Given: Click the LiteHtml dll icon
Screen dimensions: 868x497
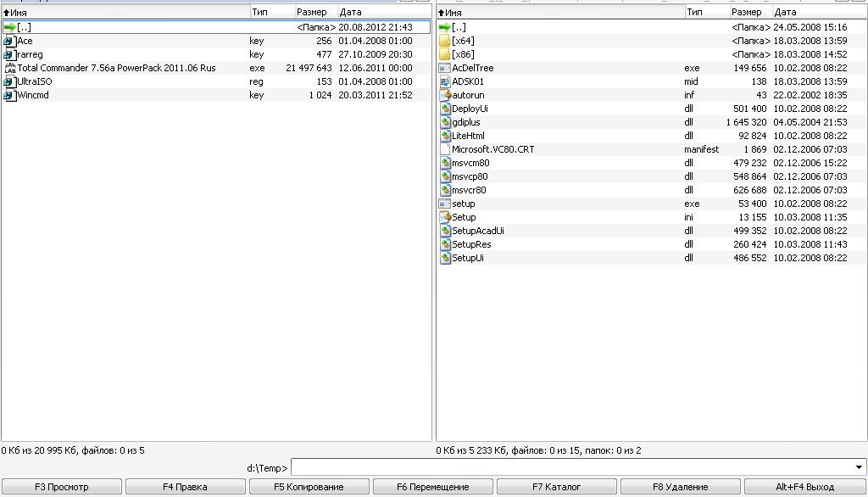Looking at the screenshot, I should (444, 136).
